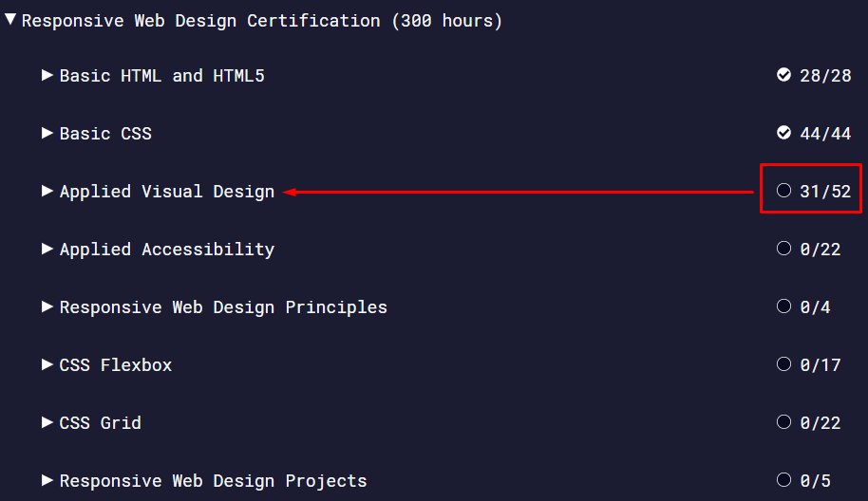The image size is (868, 501).
Task: Click the 44/44 progress count
Action: click(x=825, y=133)
